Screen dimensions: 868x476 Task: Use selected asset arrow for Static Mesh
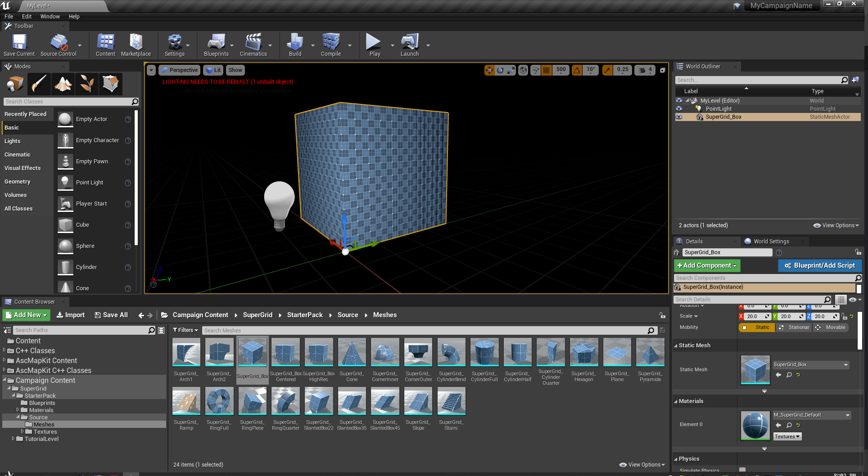click(x=778, y=375)
